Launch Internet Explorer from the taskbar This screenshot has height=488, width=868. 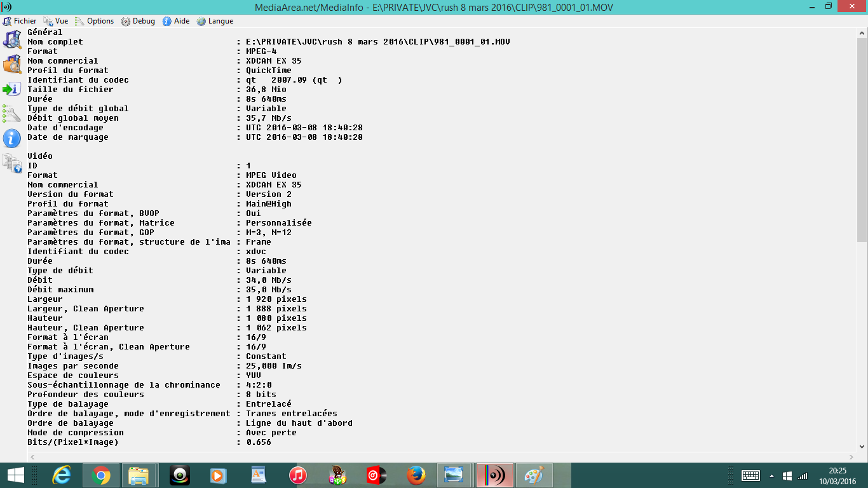[x=62, y=475]
